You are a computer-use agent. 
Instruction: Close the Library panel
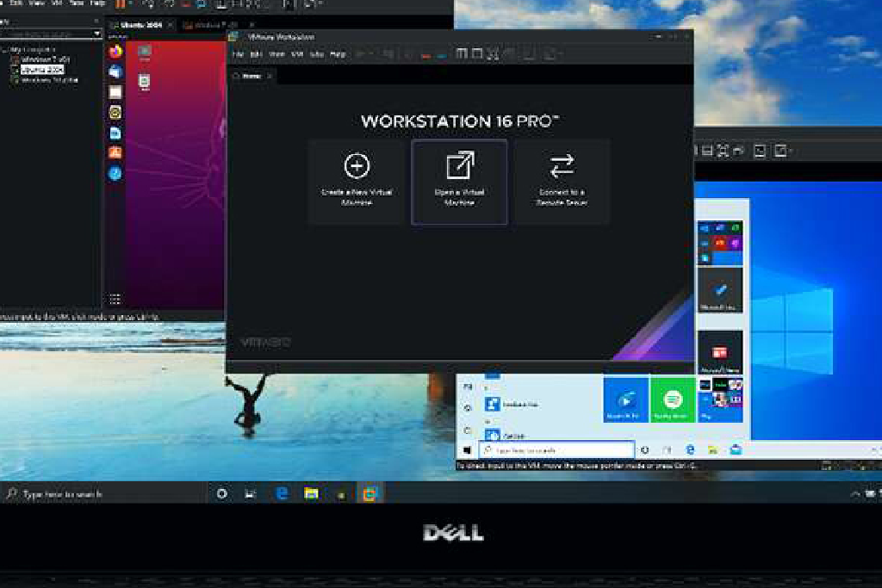[x=96, y=22]
